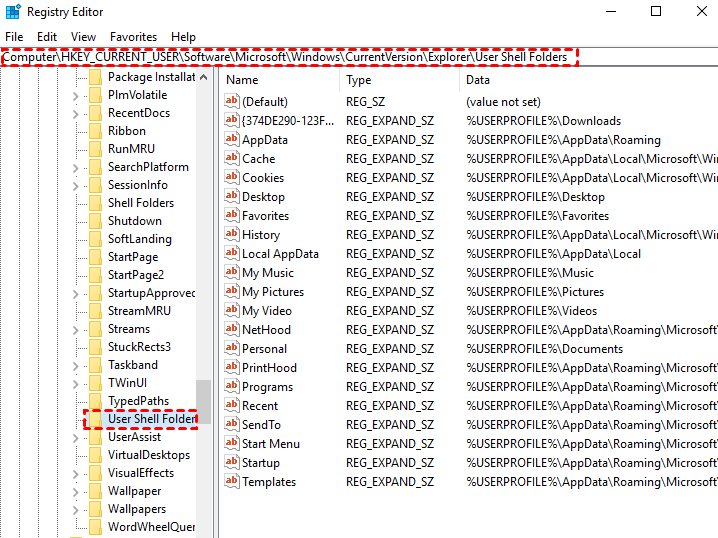Select the SoftLanding folder icon
718x538 pixels.
[x=95, y=239]
